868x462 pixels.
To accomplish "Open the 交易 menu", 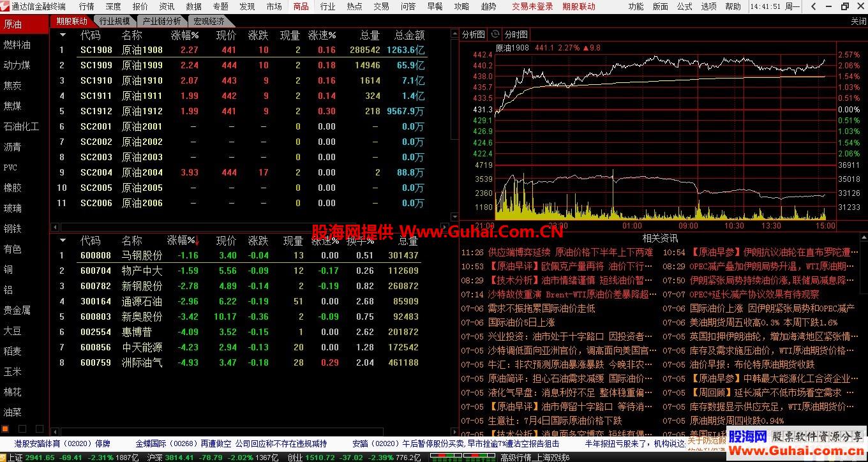I will click(x=381, y=6).
